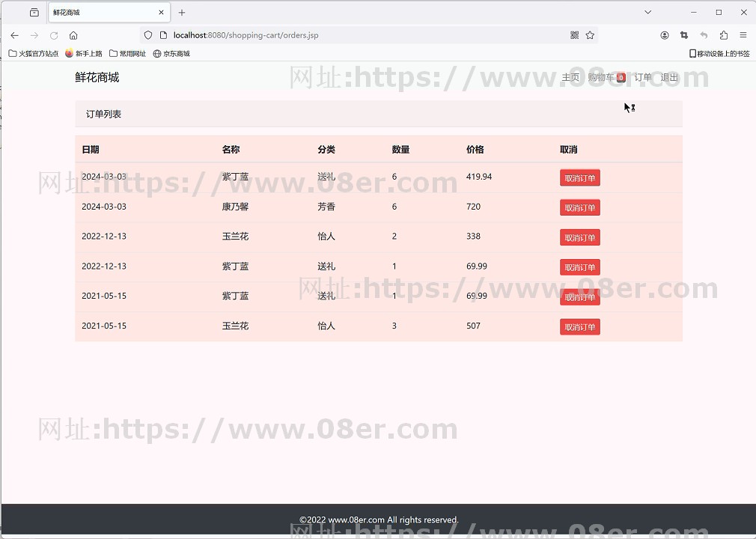Open the browser home page icon
The image size is (756, 539).
pyautogui.click(x=73, y=35)
